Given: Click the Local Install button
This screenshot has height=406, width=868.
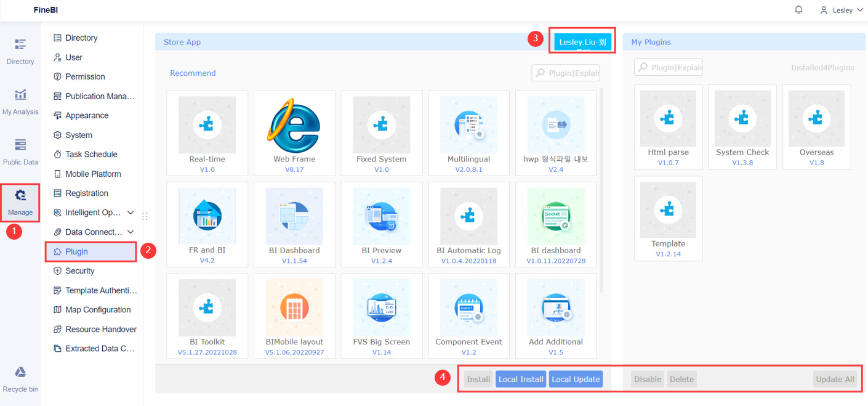Looking at the screenshot, I should click(x=521, y=379).
